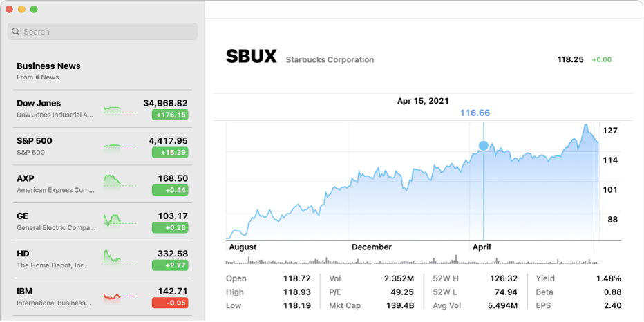Click the 114 price axis label
This screenshot has width=644, height=322.
coord(610,160)
